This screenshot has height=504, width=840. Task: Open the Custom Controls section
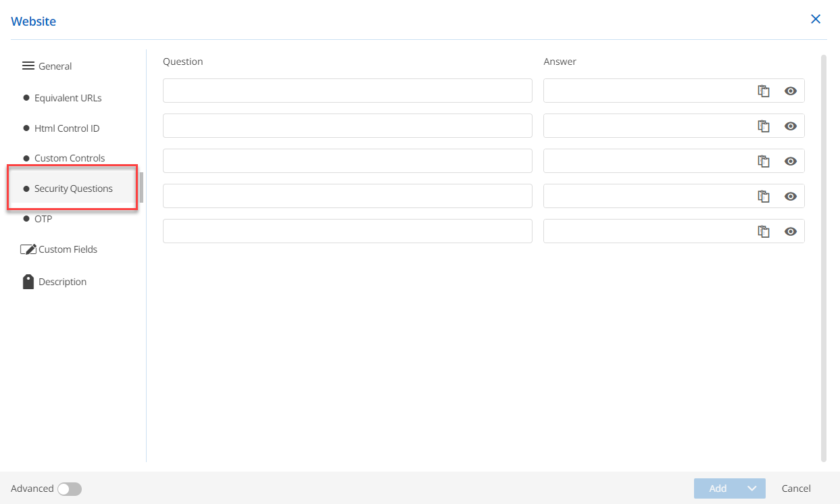[69, 157]
